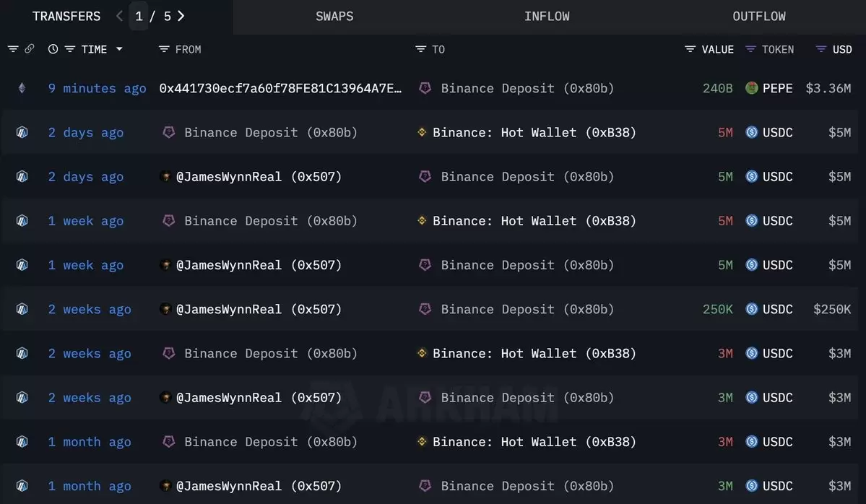Screen dimensions: 866x504
Task: Click the 250K value cell
Action: coord(717,309)
